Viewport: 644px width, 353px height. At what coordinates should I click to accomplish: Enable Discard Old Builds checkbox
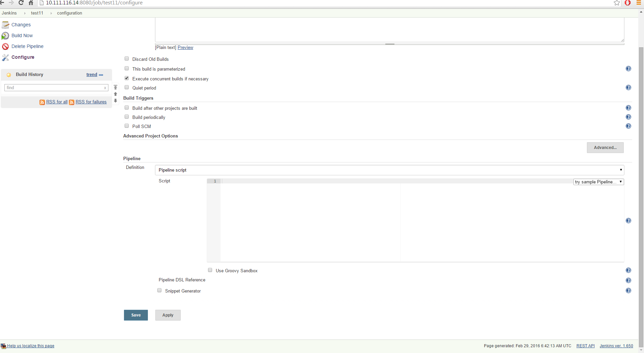(x=127, y=59)
